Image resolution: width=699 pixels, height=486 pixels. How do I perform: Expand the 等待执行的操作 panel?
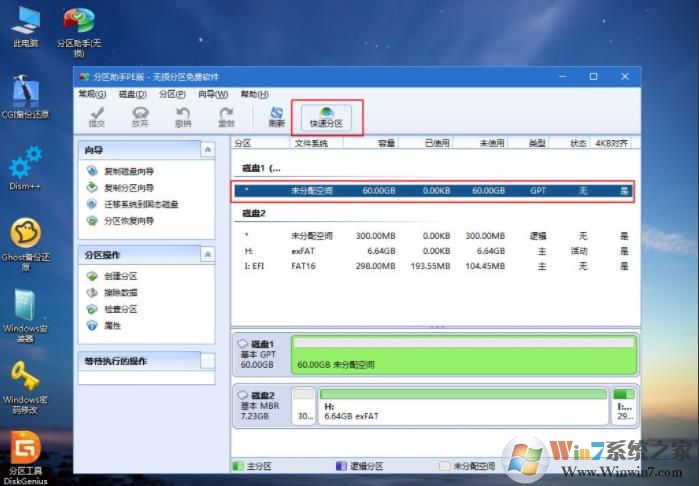pyautogui.click(x=207, y=361)
